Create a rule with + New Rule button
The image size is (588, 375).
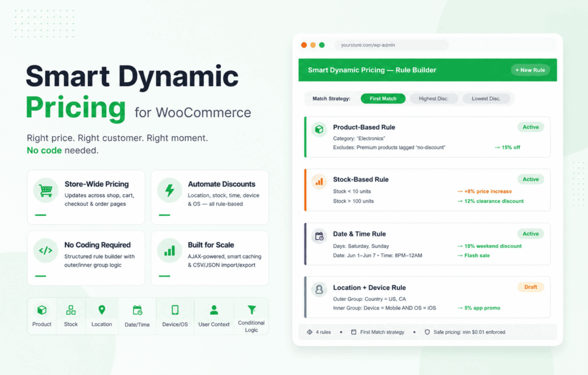(x=530, y=70)
